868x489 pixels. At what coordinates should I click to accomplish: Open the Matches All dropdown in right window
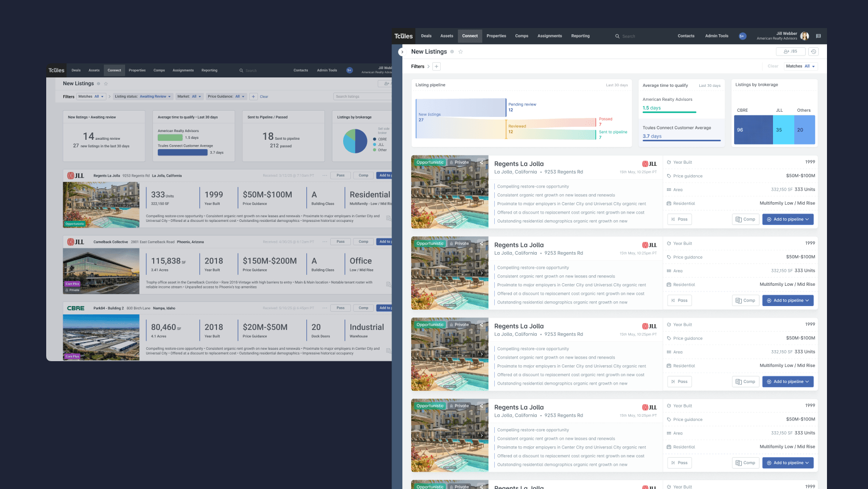(801, 67)
